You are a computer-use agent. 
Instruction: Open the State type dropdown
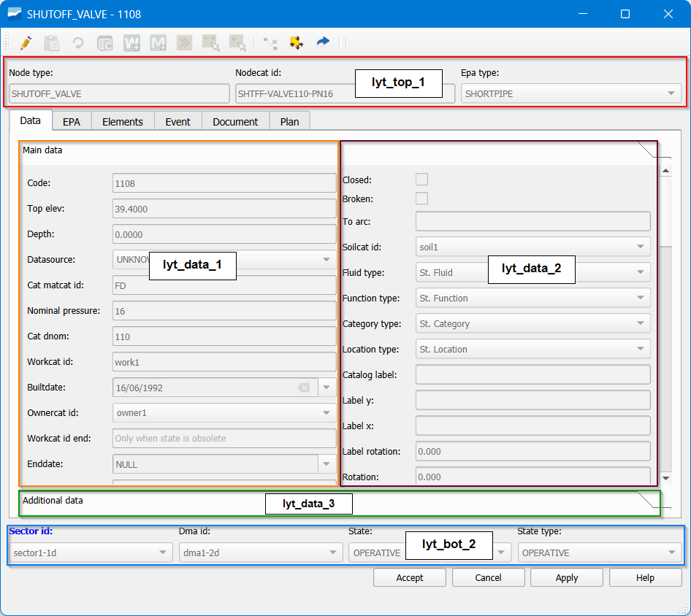(600, 553)
